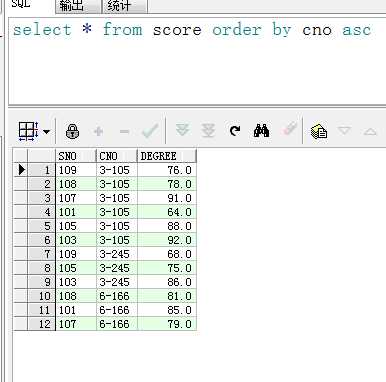Click CNO cell 3-245 in row 7
Image resolution: width=386 pixels, height=382 pixels.
[x=117, y=254]
